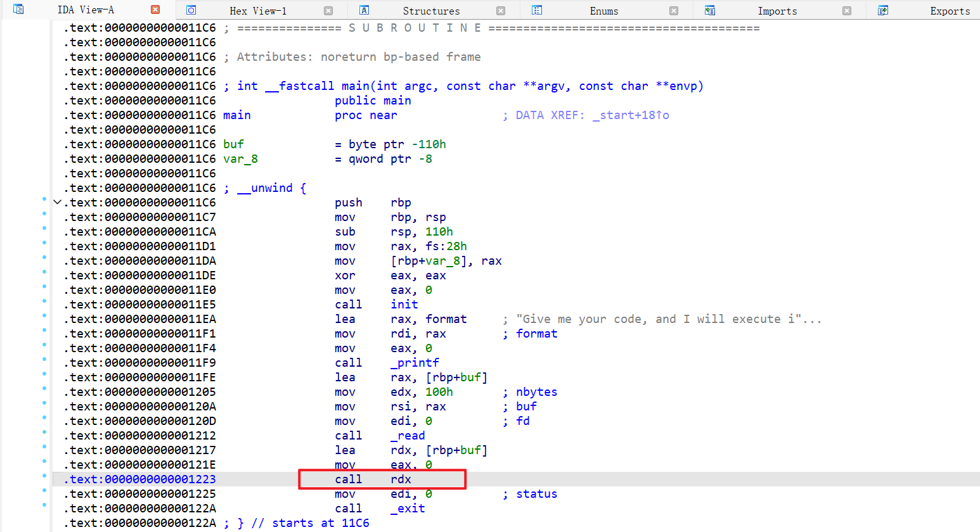980x532 pixels.
Task: Click the Enums tab icon
Action: coord(537,10)
